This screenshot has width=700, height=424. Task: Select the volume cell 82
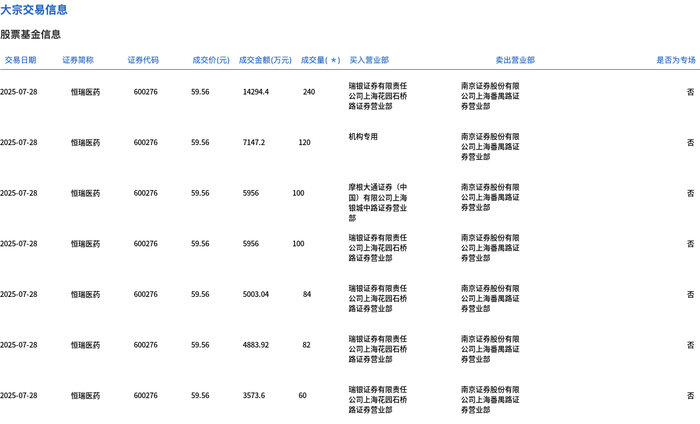coord(306,345)
